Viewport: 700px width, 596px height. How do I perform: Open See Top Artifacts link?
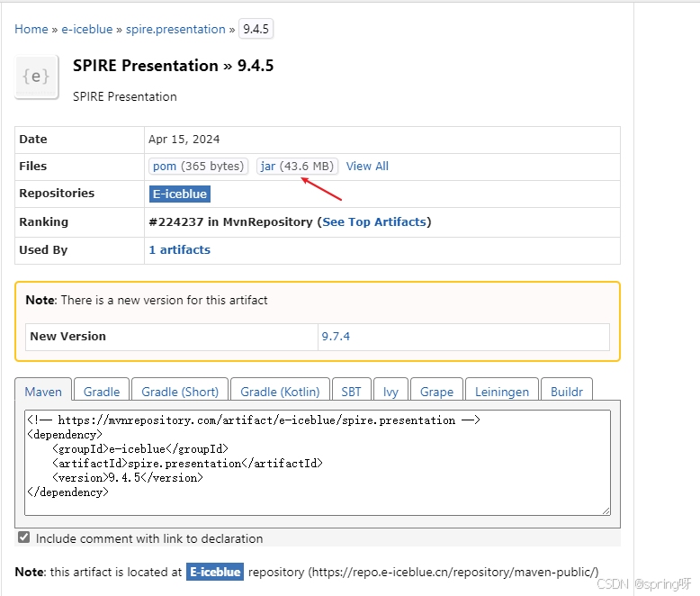pos(374,222)
